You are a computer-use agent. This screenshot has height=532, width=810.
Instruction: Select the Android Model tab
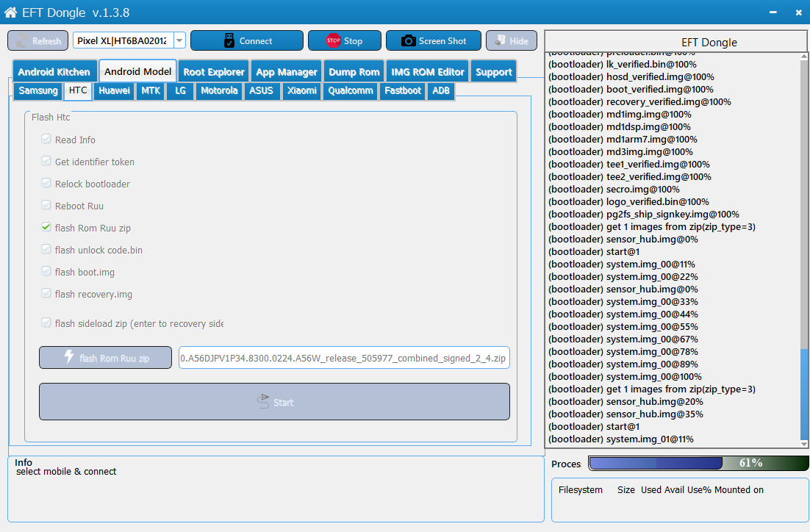pyautogui.click(x=138, y=71)
